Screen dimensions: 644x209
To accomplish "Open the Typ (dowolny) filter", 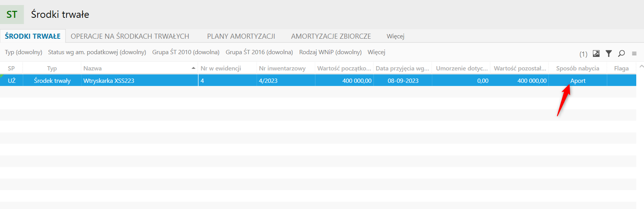I will tap(24, 52).
